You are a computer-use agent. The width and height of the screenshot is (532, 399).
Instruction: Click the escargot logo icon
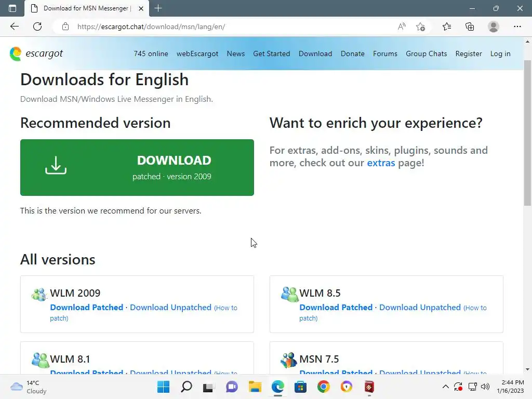16,54
